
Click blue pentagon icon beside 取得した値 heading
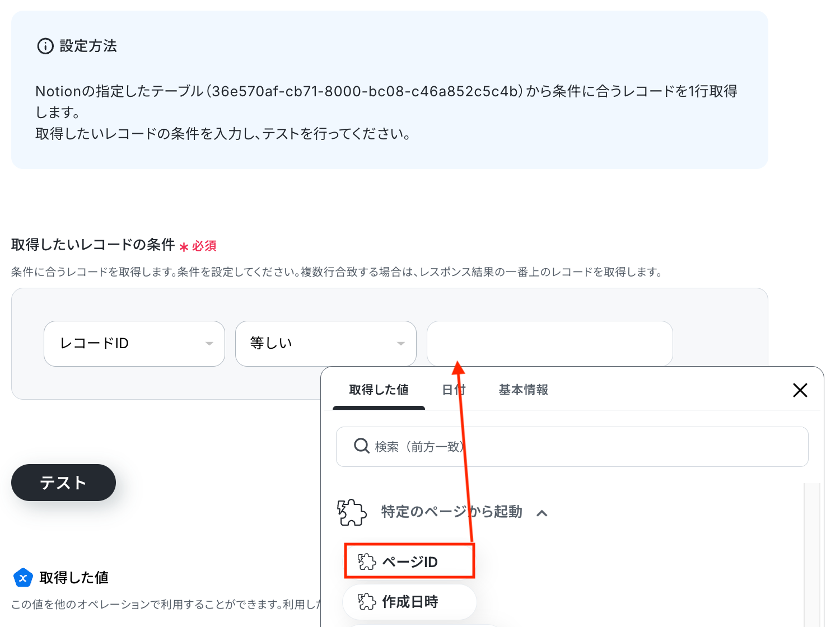click(x=23, y=578)
